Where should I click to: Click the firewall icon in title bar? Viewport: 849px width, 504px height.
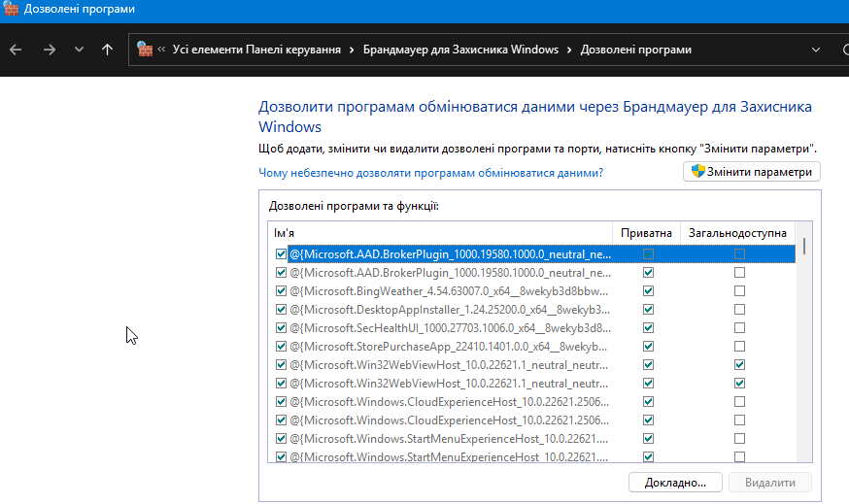pos(11,9)
